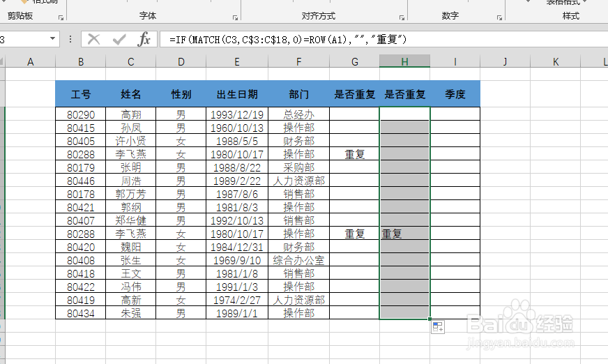
Task: Click the 部门 header cell
Action: coord(298,94)
